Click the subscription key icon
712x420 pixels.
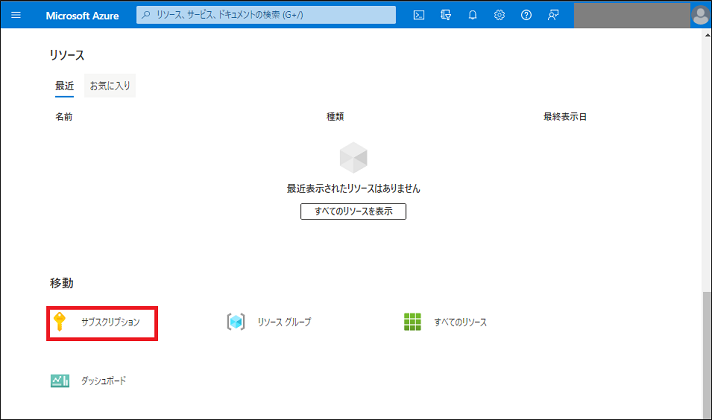61,322
